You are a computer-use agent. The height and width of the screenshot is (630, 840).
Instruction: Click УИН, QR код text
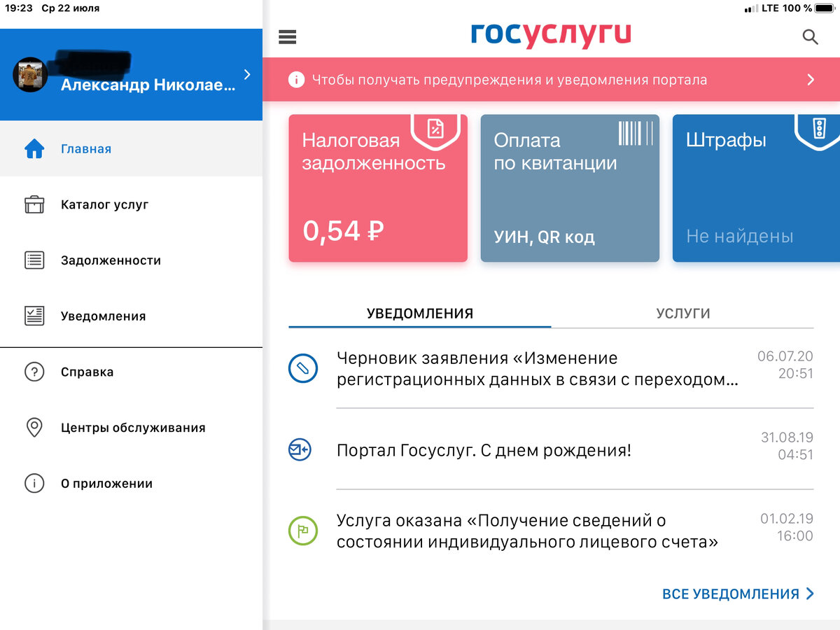coord(545,237)
